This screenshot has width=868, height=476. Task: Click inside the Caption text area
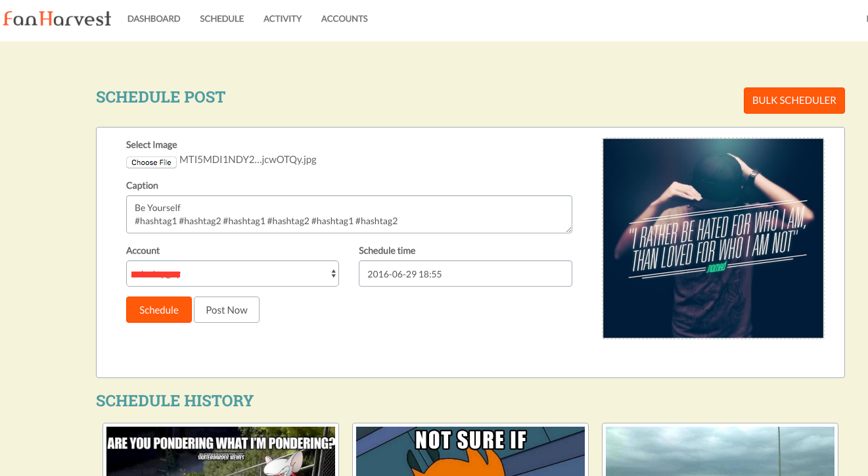pos(349,214)
